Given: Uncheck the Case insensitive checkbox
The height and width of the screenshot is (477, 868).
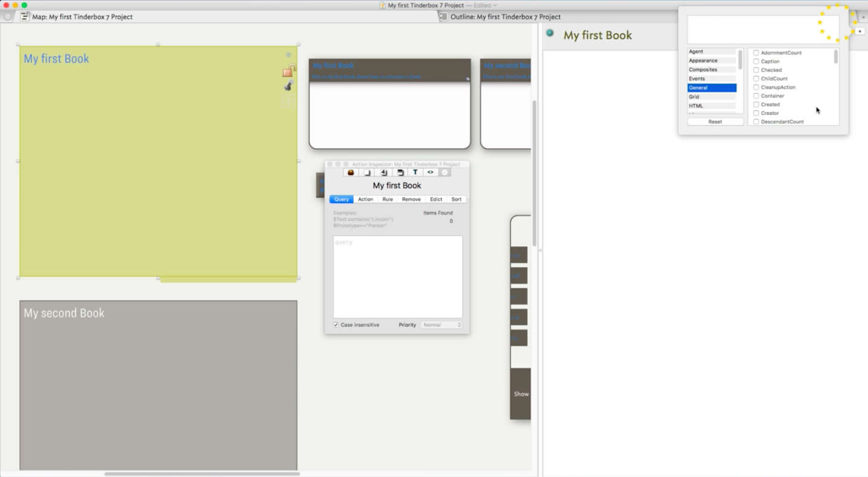Looking at the screenshot, I should 336,325.
